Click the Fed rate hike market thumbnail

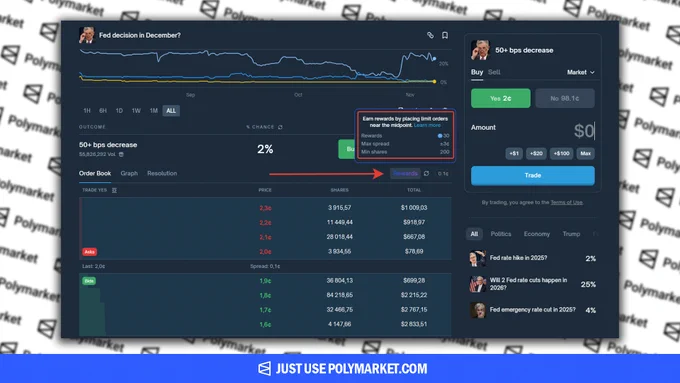tap(477, 258)
